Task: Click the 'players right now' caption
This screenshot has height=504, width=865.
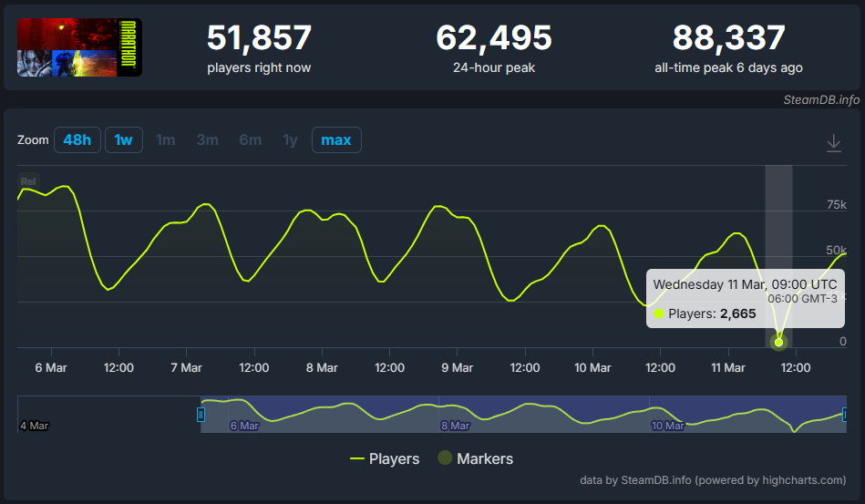Action: (259, 67)
